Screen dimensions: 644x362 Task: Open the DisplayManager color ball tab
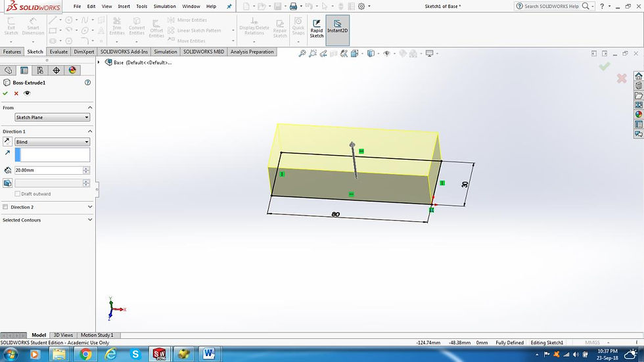click(x=72, y=70)
